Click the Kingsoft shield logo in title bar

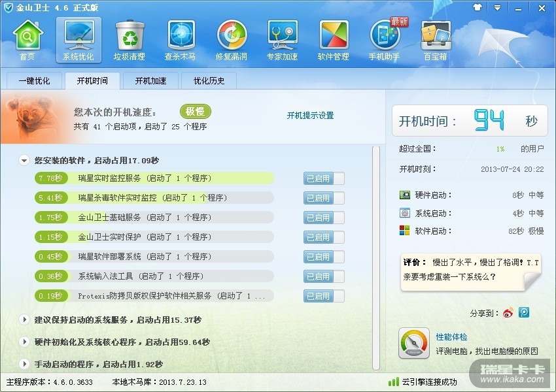pos(8,7)
